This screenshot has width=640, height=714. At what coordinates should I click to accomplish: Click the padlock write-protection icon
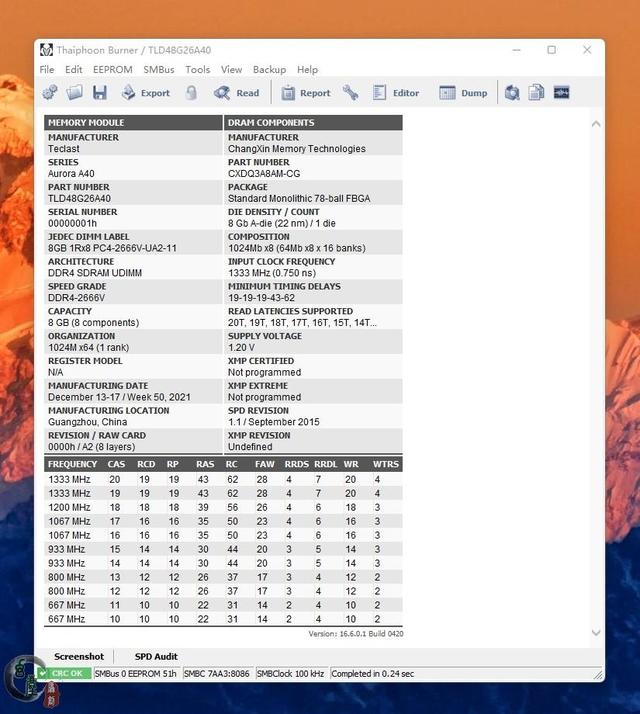(x=192, y=93)
